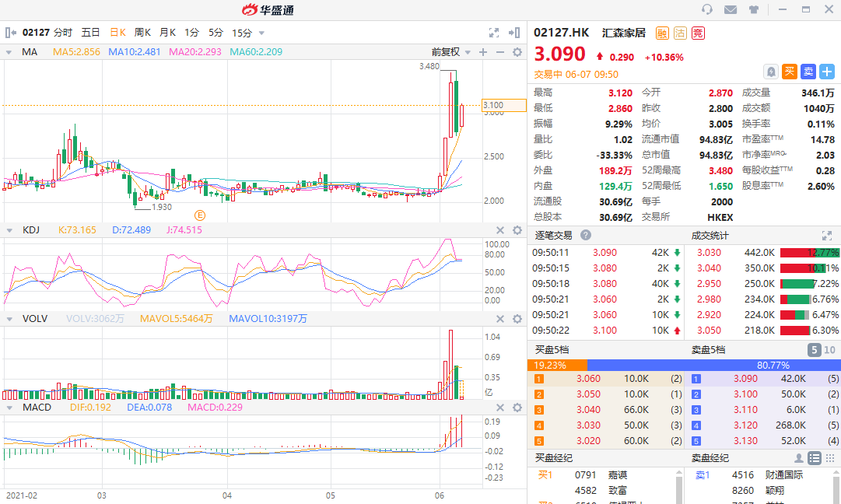Show broker view with person icon
841x504 pixels.
[x=799, y=458]
